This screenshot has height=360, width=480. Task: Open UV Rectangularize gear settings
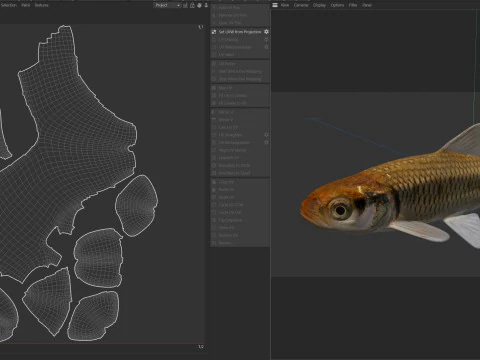tap(266, 142)
